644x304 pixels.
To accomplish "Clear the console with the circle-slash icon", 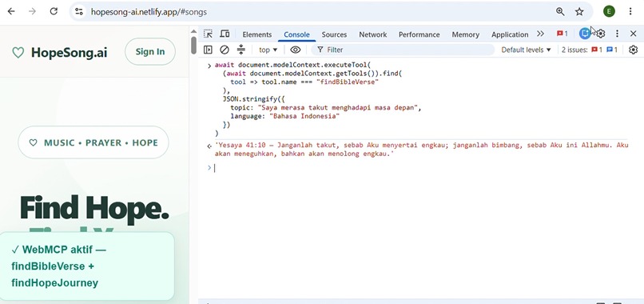I will [225, 50].
